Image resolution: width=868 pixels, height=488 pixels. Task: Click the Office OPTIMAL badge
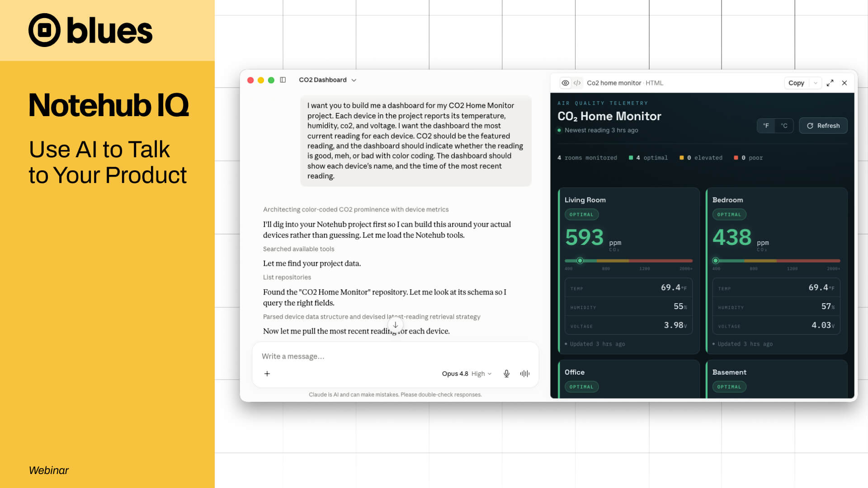(581, 387)
